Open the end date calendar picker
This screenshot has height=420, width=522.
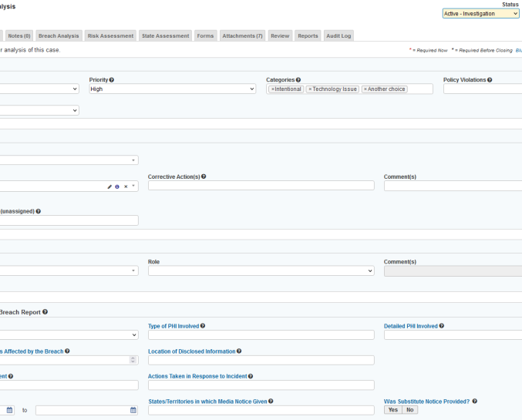pyautogui.click(x=133, y=410)
